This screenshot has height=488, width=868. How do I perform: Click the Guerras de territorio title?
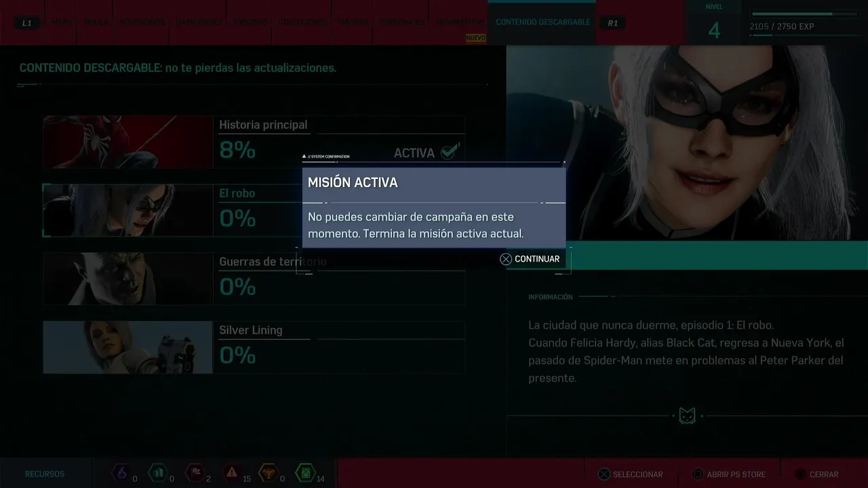[273, 262]
